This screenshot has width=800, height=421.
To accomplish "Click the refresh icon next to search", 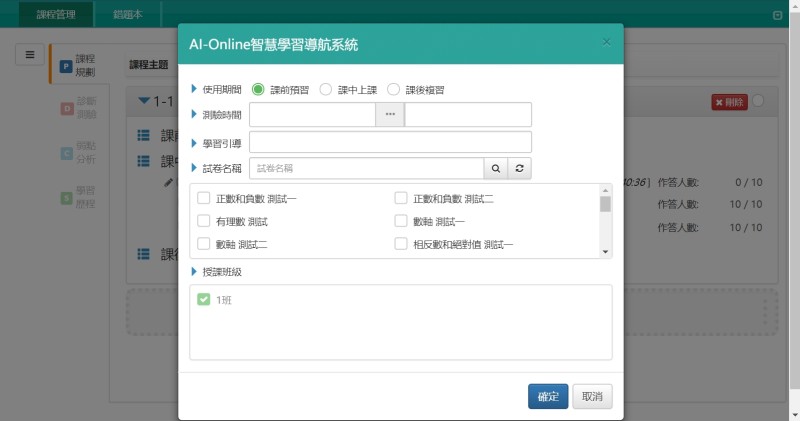I will click(x=519, y=168).
